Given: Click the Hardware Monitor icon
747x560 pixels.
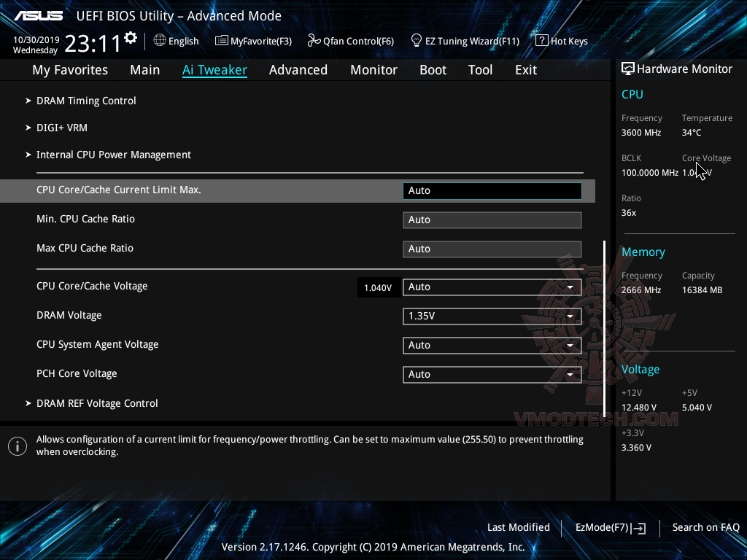Looking at the screenshot, I should tap(627, 68).
